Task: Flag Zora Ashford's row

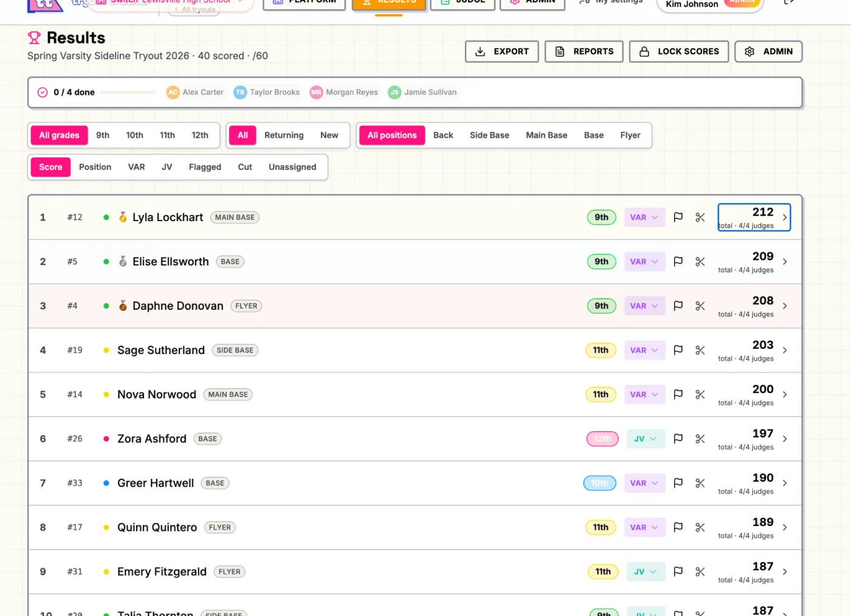Action: [x=678, y=439]
